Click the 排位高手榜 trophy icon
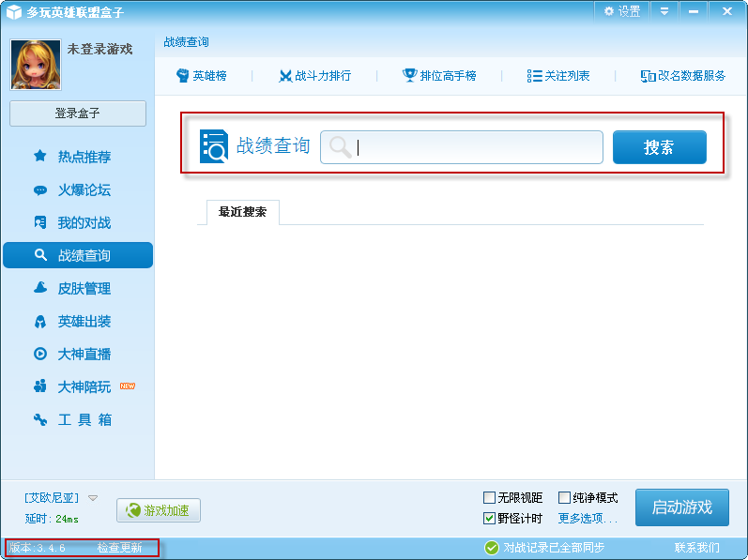Viewport: 748px width, 560px height. coord(409,75)
